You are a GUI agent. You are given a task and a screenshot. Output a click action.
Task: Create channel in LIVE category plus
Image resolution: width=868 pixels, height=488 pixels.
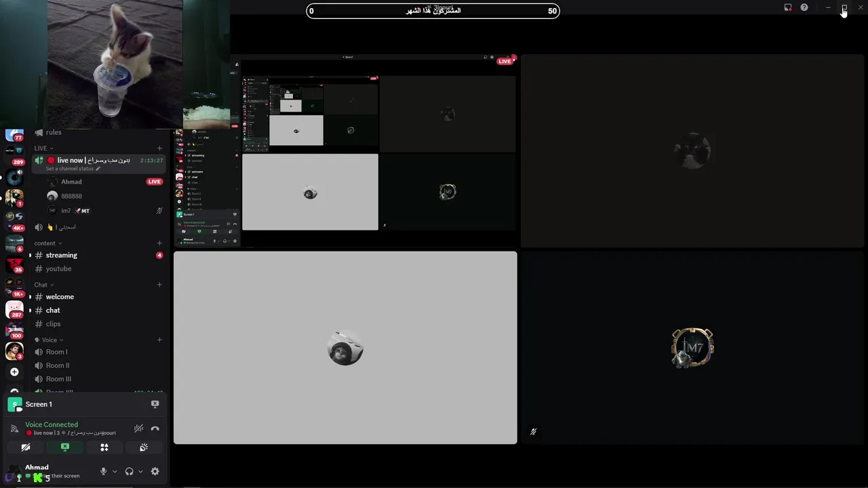tap(159, 148)
